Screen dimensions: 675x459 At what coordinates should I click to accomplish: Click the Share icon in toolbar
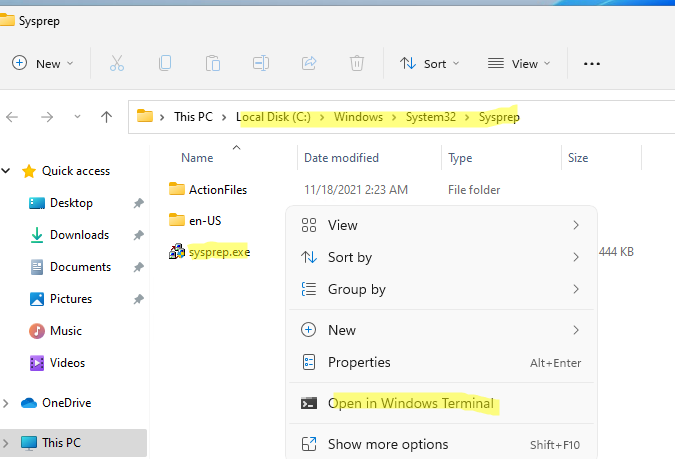(309, 63)
